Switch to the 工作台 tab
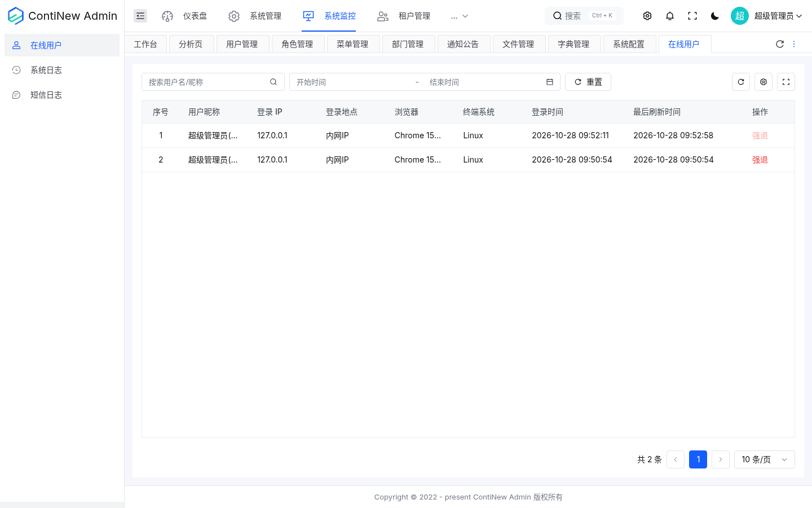 coord(145,44)
